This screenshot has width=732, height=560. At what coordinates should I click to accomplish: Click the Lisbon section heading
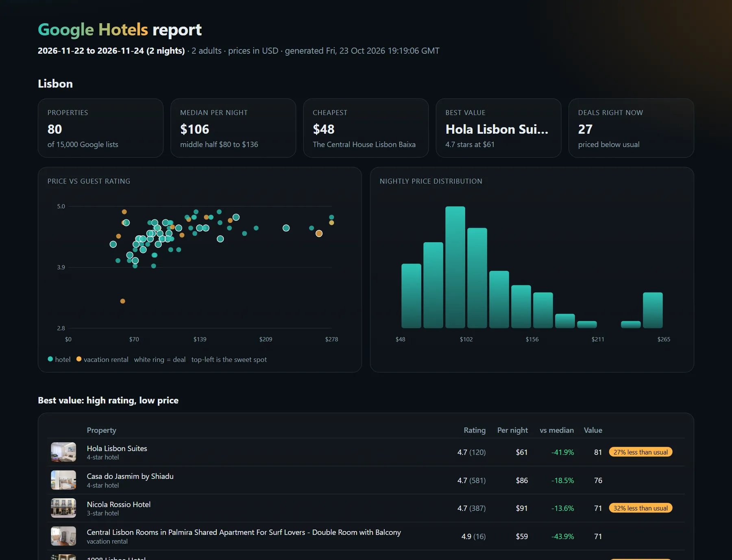coord(55,84)
